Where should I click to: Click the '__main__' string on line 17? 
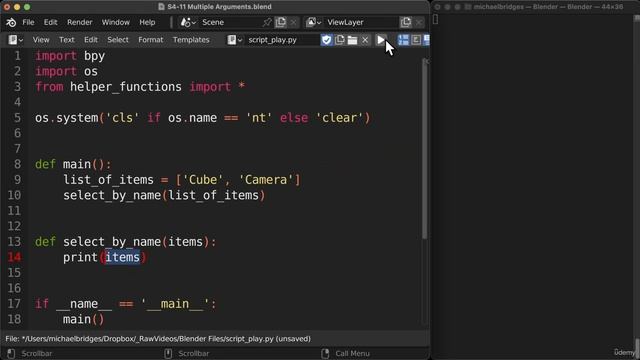(x=175, y=304)
